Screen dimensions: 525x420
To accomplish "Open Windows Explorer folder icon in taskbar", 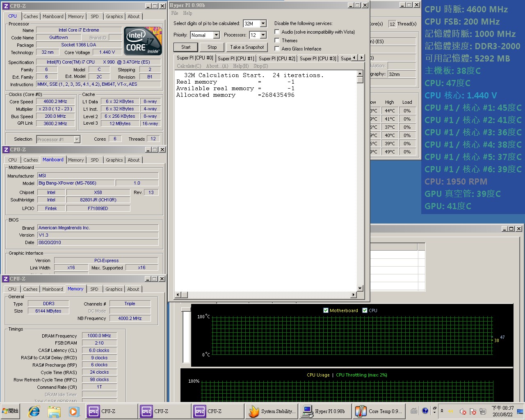I will (54, 411).
